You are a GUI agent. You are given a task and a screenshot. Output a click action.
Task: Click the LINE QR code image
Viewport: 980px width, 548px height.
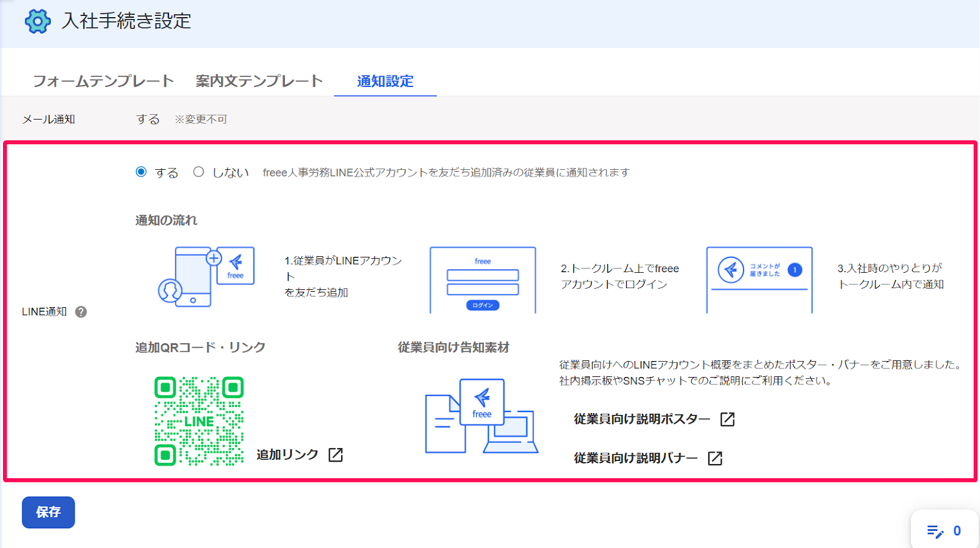[199, 421]
